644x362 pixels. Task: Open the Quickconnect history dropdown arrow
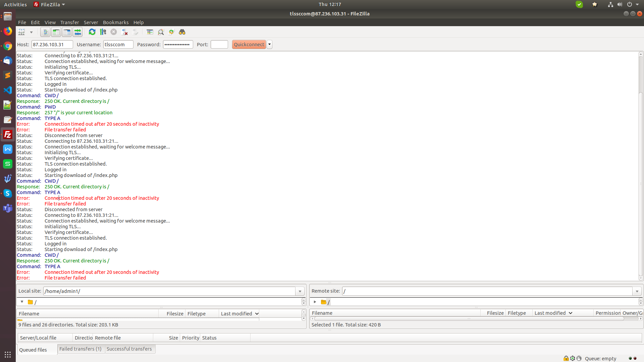pyautogui.click(x=269, y=45)
